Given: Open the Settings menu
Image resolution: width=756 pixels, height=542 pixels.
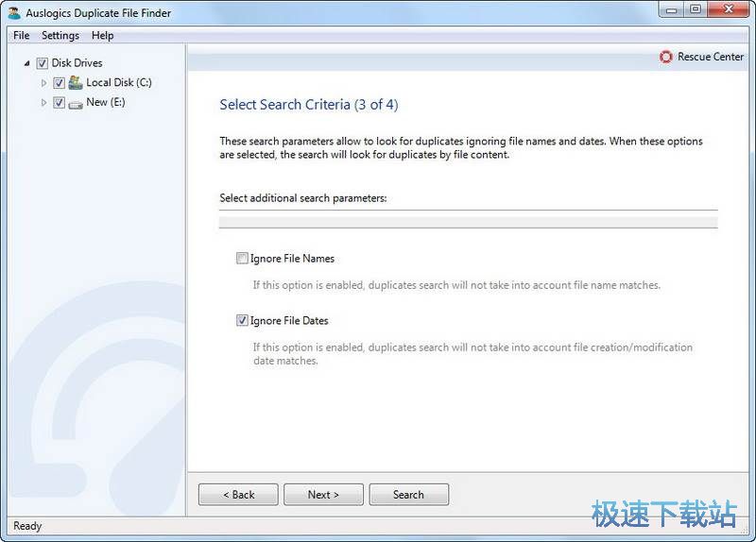Looking at the screenshot, I should tap(60, 35).
